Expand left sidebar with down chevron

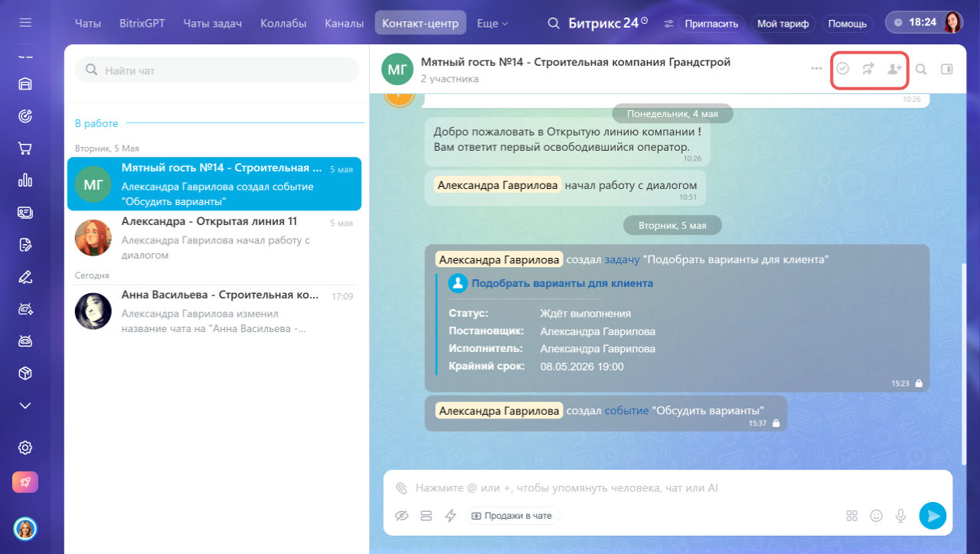(x=25, y=406)
